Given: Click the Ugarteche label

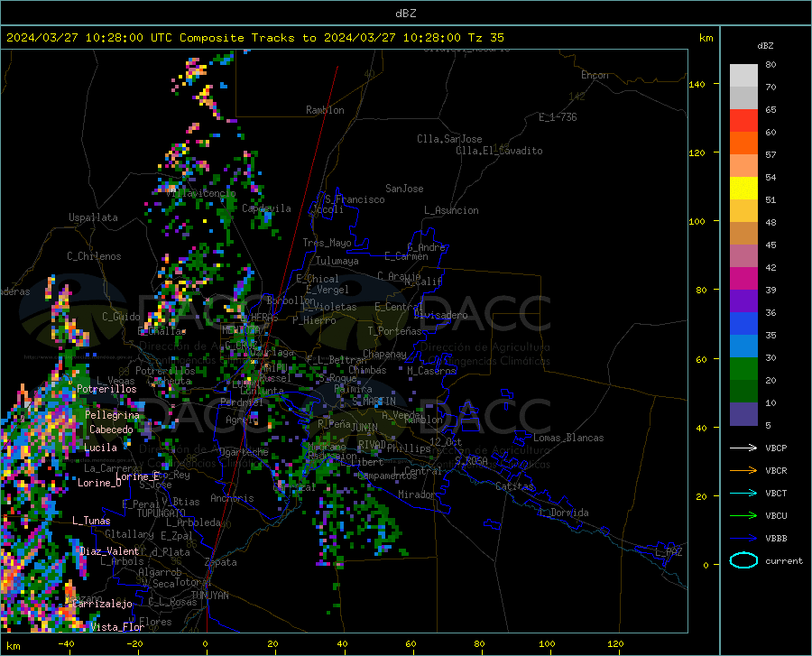Looking at the screenshot, I should (x=244, y=452).
